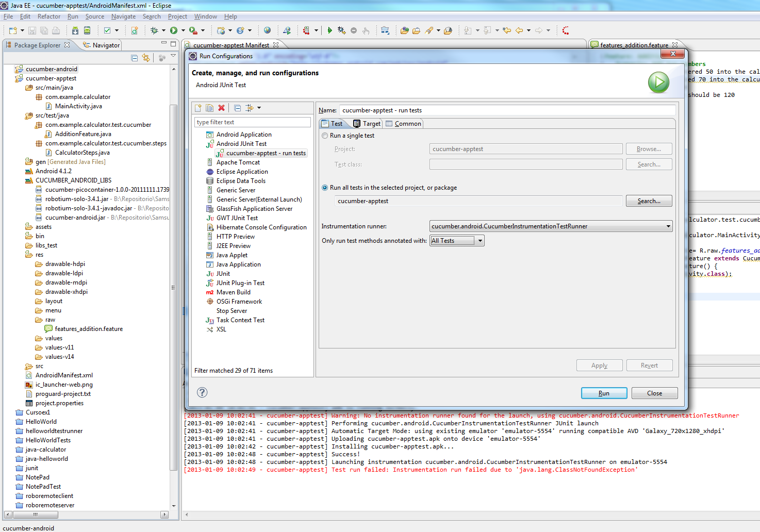Screen dimensions: 760x532
Task: Click Duplicate launch configuration icon
Action: pyautogui.click(x=210, y=108)
